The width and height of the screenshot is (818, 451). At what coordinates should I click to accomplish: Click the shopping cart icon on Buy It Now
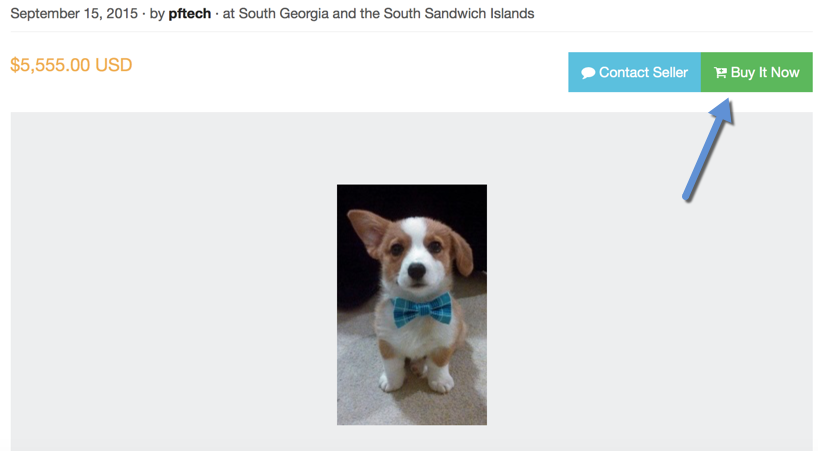tap(720, 73)
